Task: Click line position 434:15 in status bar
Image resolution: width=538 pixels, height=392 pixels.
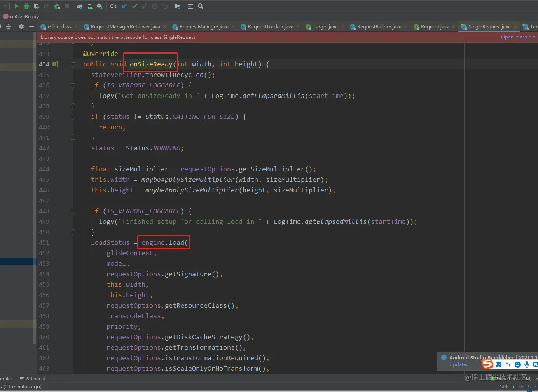Action: pyautogui.click(x=506, y=387)
